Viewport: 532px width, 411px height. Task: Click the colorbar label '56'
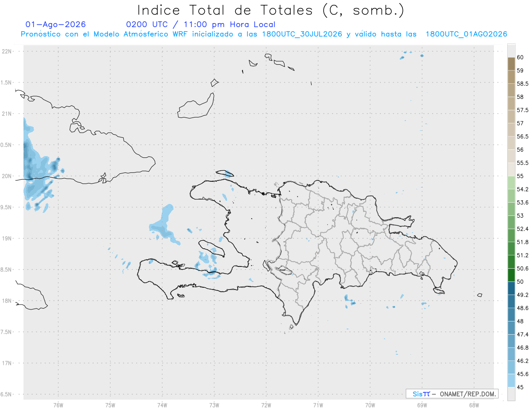tap(520, 150)
